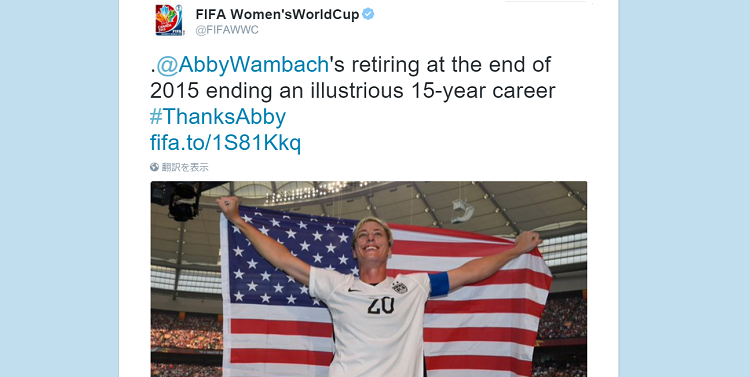Click the number 20 on the jersey

point(381,304)
